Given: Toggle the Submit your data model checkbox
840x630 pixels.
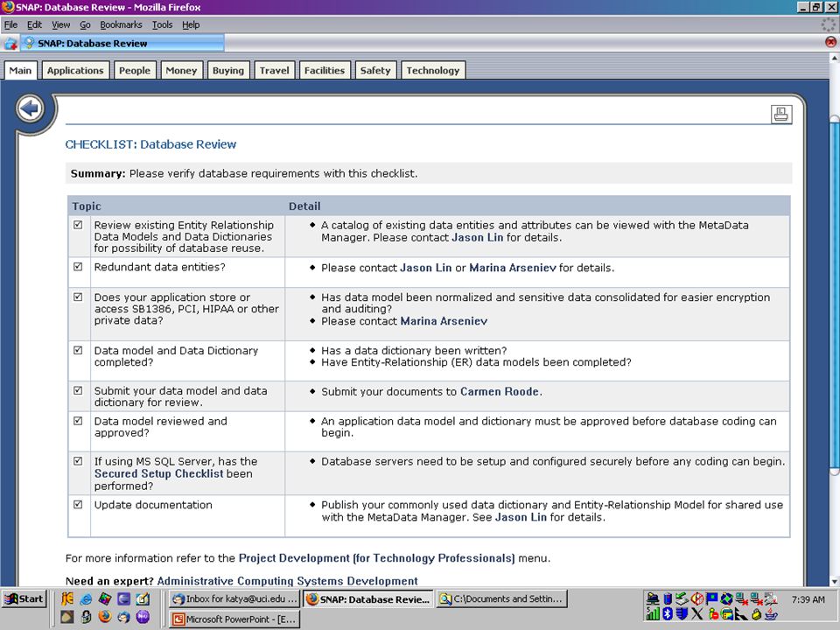Looking at the screenshot, I should coord(78,390).
